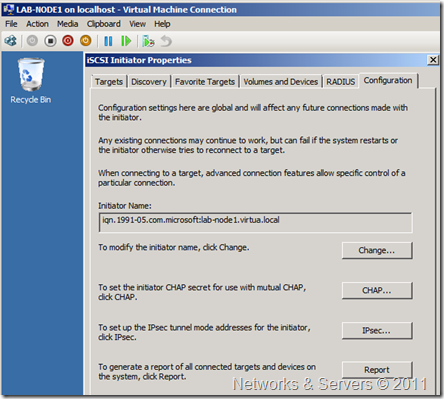Click the greyed Start VM icon
This screenshot has height=399, width=444.
coord(32,41)
